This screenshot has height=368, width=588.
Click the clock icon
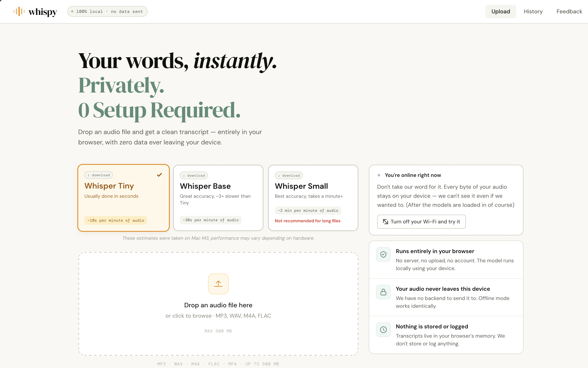383,330
